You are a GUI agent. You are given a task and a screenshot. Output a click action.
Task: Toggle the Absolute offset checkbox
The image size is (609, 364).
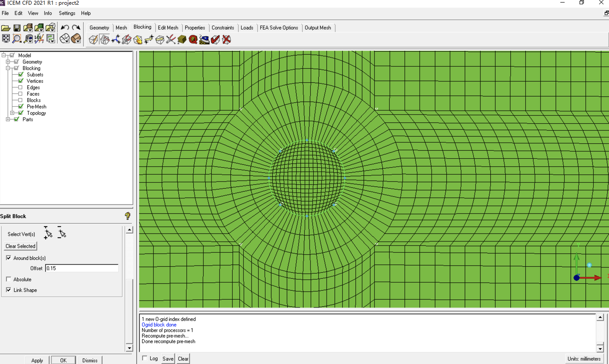pyautogui.click(x=9, y=279)
